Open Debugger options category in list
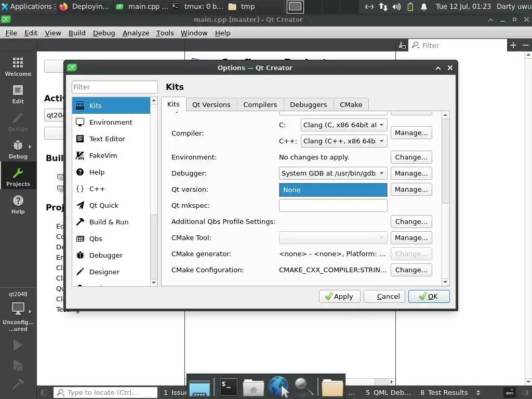This screenshot has height=399, width=532. pyautogui.click(x=111, y=255)
